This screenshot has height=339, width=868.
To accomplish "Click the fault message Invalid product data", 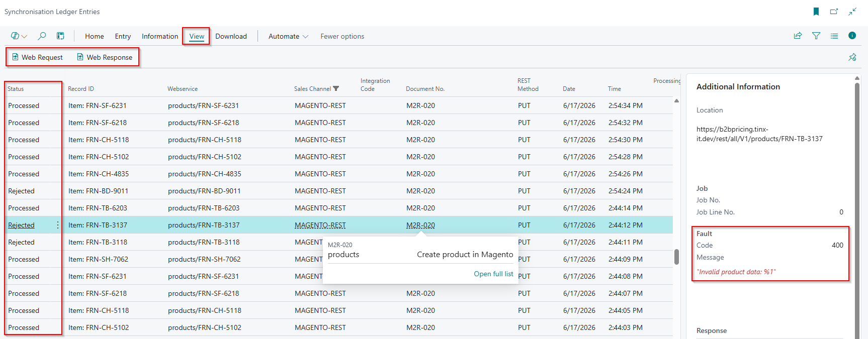I will tap(736, 272).
